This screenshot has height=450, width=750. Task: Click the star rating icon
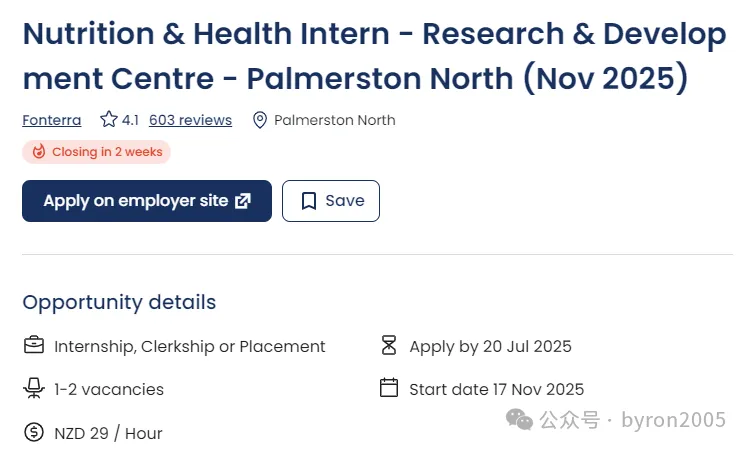click(x=109, y=120)
